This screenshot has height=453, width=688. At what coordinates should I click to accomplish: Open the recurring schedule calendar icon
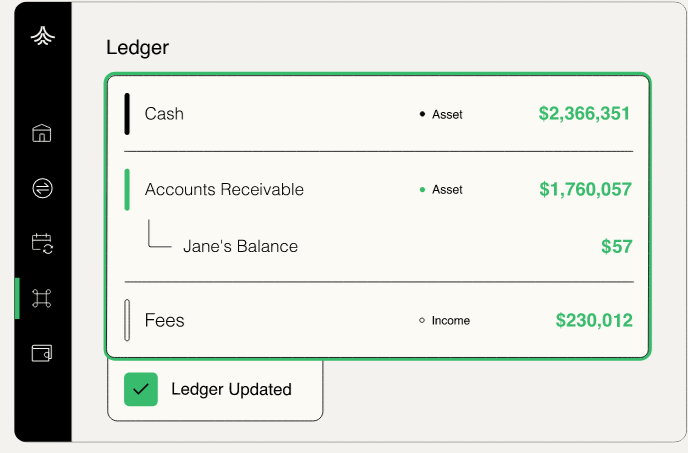[x=42, y=243]
